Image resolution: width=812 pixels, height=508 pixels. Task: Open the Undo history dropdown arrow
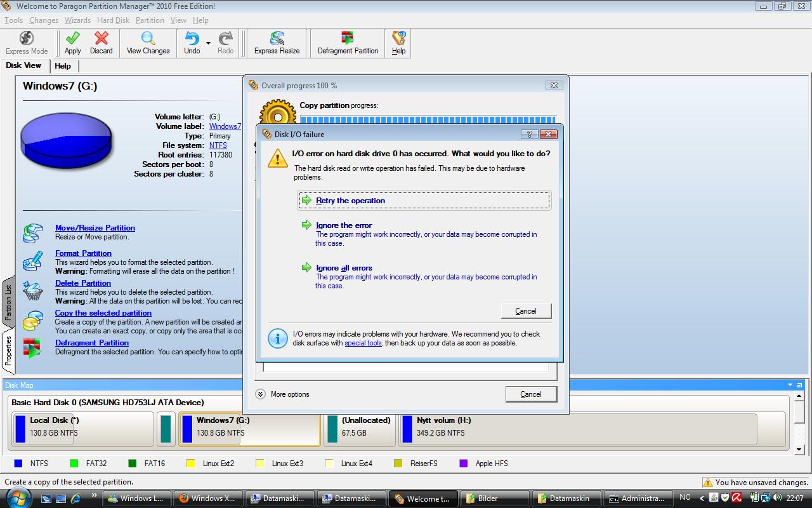[208, 43]
